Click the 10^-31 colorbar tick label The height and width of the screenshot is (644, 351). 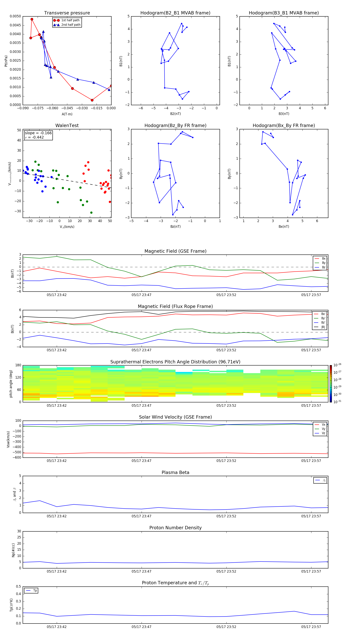coord(337,402)
